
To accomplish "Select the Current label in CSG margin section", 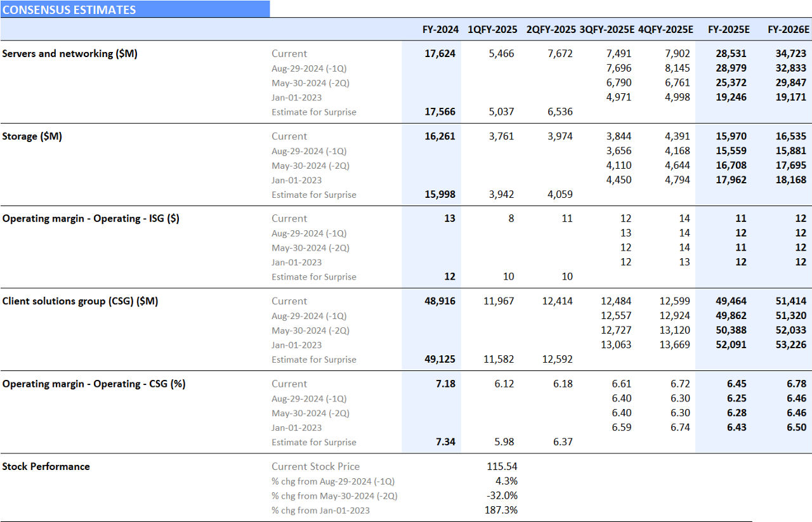I will pyautogui.click(x=289, y=384).
